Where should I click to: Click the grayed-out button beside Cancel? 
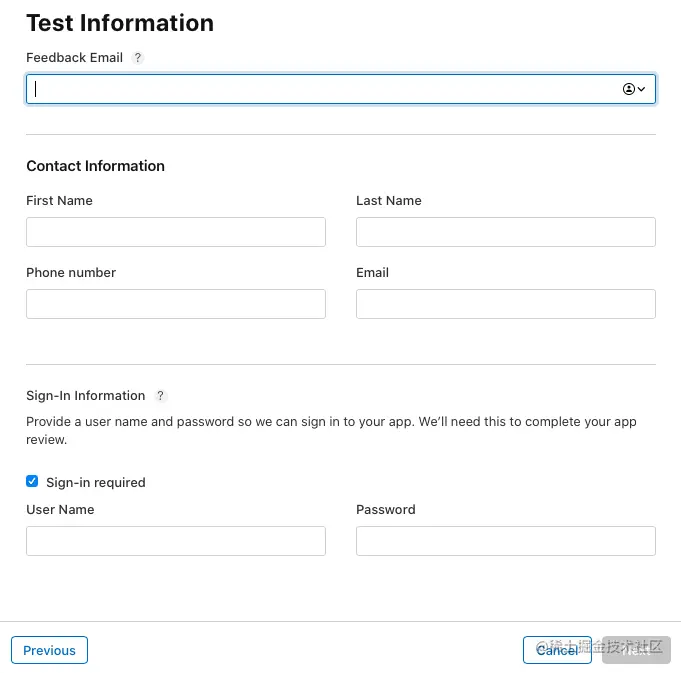point(636,650)
